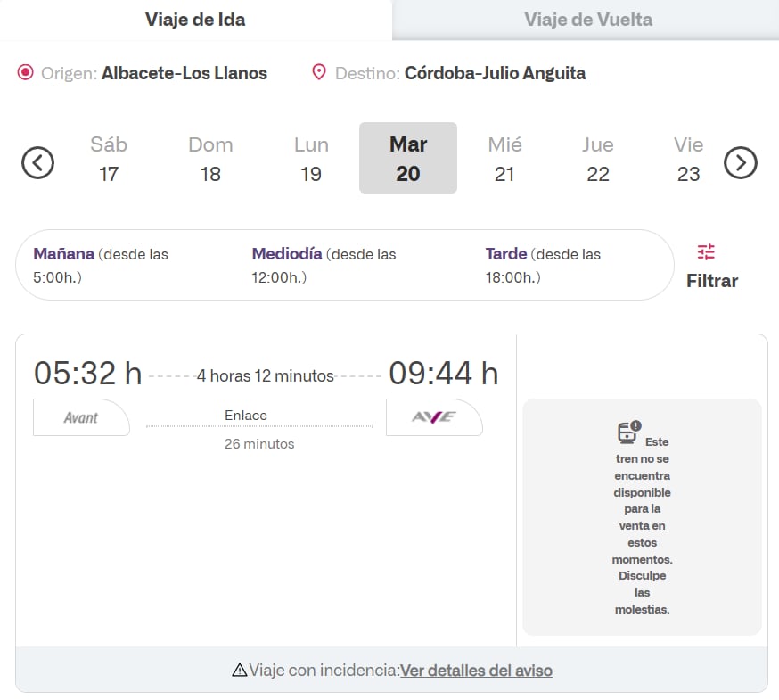Viewport: 779px width, 700px height.
Task: Switch to the Viaje de Ida tab
Action: coord(195,20)
